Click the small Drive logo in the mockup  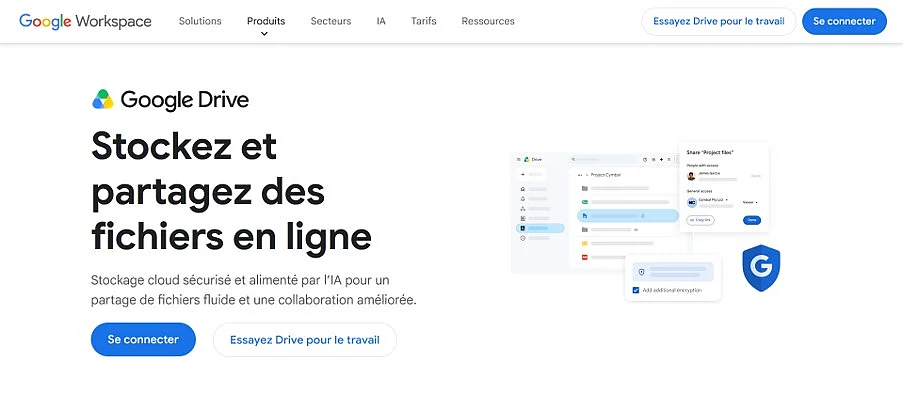point(526,159)
